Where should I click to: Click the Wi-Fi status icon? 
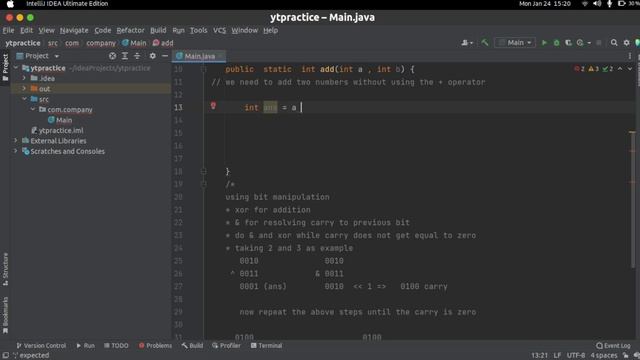tap(584, 4)
